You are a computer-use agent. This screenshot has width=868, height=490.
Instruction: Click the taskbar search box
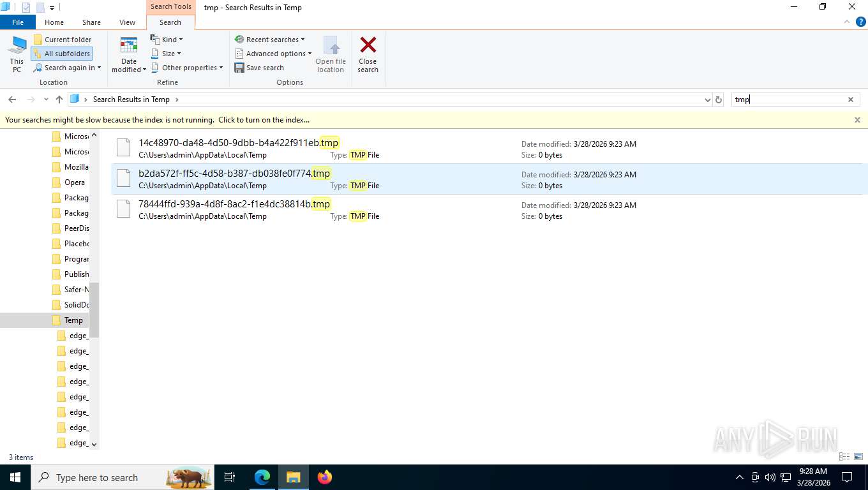tap(123, 477)
